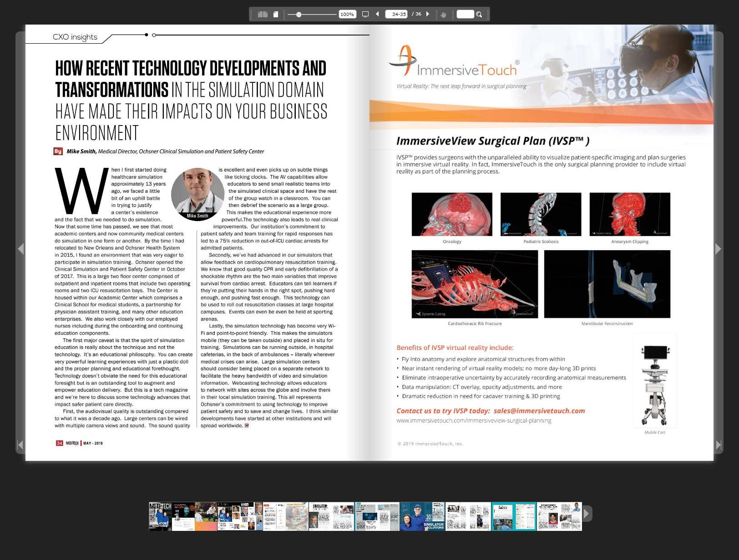The width and height of the screenshot is (739, 560).
Task: Select the hand pan tool
Action: [x=443, y=15]
